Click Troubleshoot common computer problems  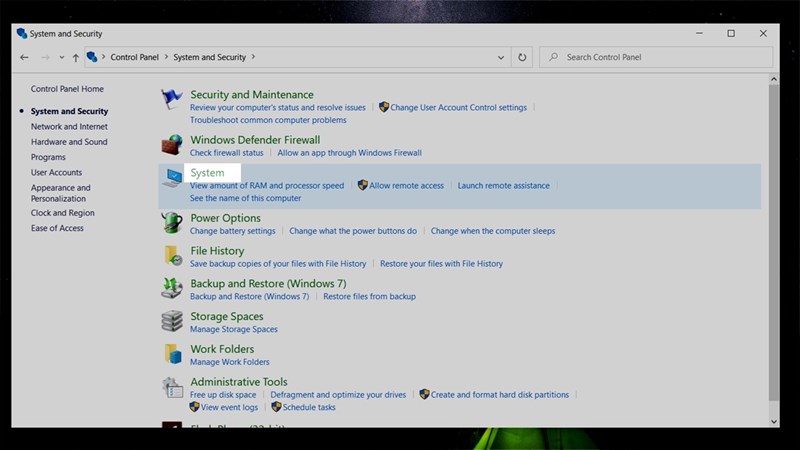pos(268,120)
